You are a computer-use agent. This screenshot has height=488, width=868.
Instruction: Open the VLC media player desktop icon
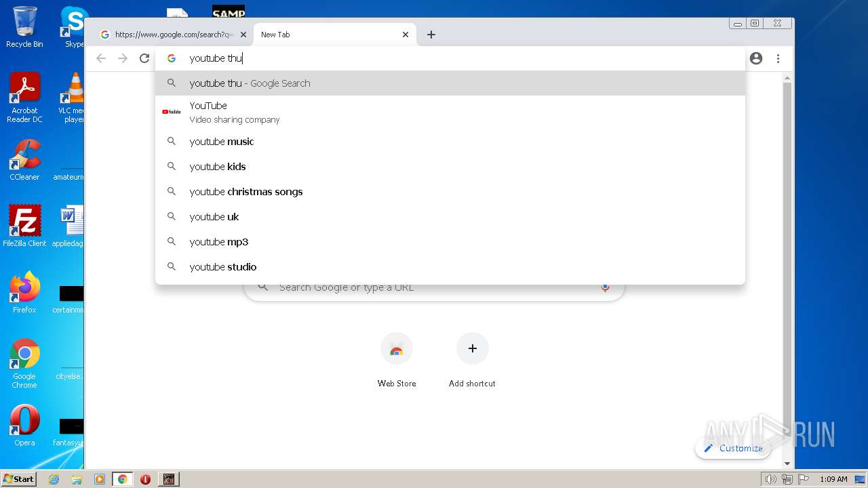click(71, 98)
